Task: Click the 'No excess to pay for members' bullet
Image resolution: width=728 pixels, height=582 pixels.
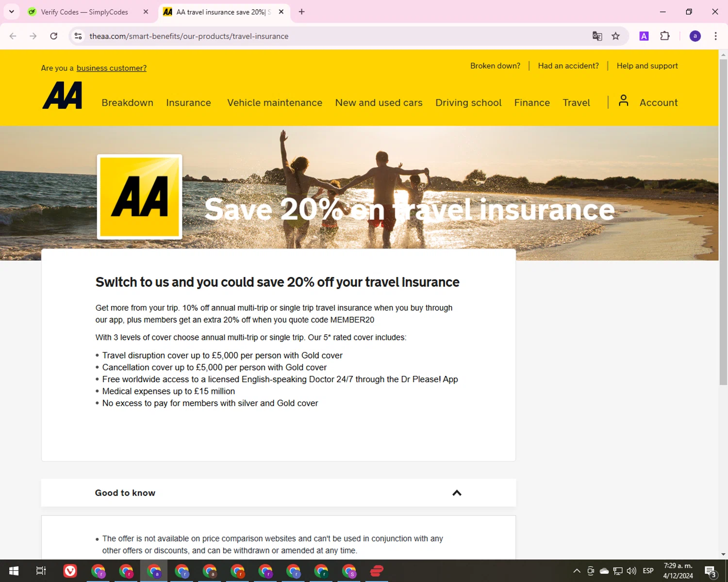Action: (210, 404)
